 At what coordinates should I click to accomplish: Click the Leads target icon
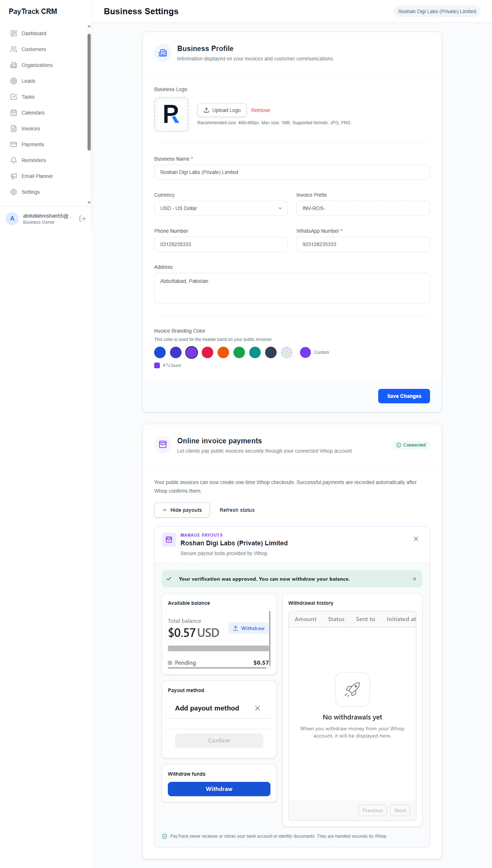[x=14, y=81]
